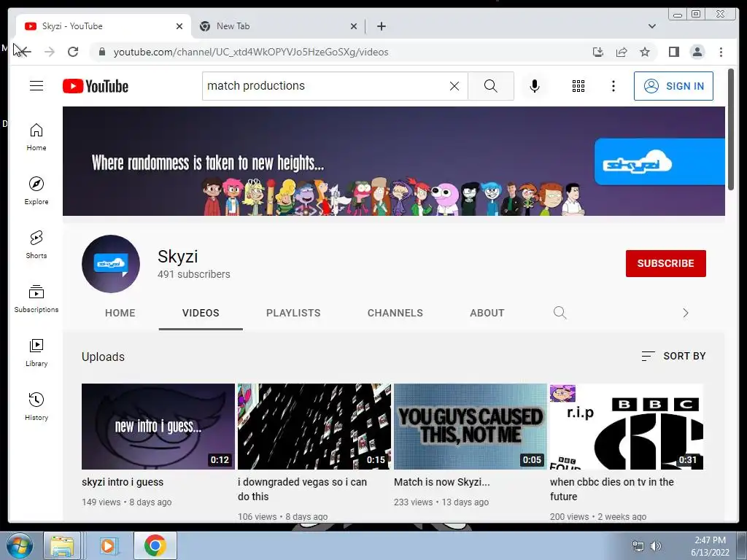Viewport: 747px width, 560px height.
Task: Click the 0:15 video thumbnail
Action: (x=314, y=426)
